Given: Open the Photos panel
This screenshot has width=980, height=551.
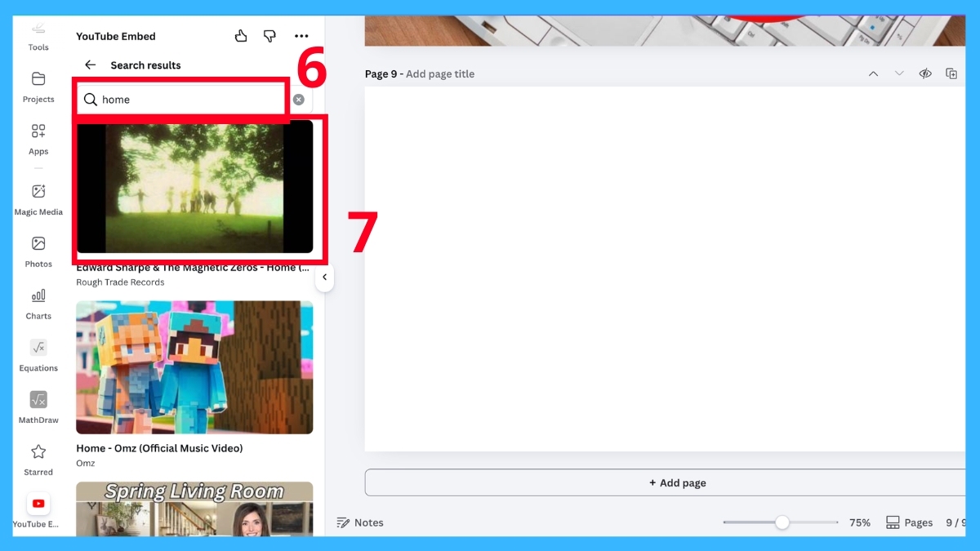Looking at the screenshot, I should (x=38, y=249).
